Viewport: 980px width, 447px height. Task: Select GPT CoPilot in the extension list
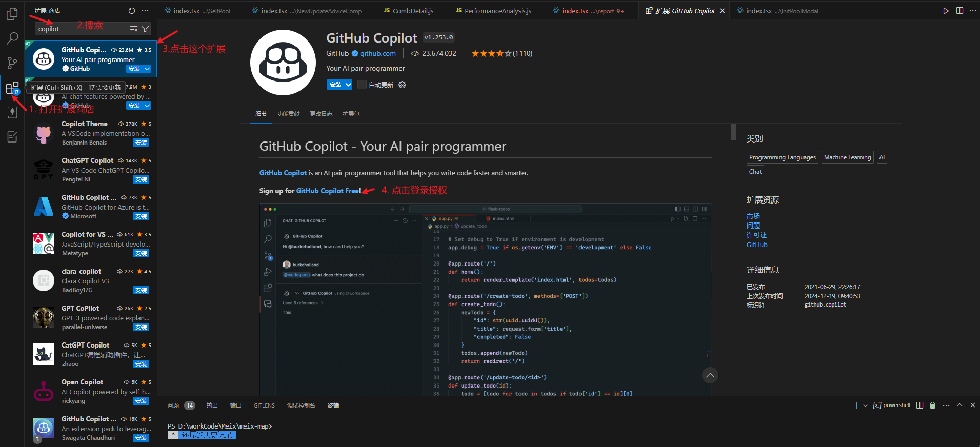point(91,317)
